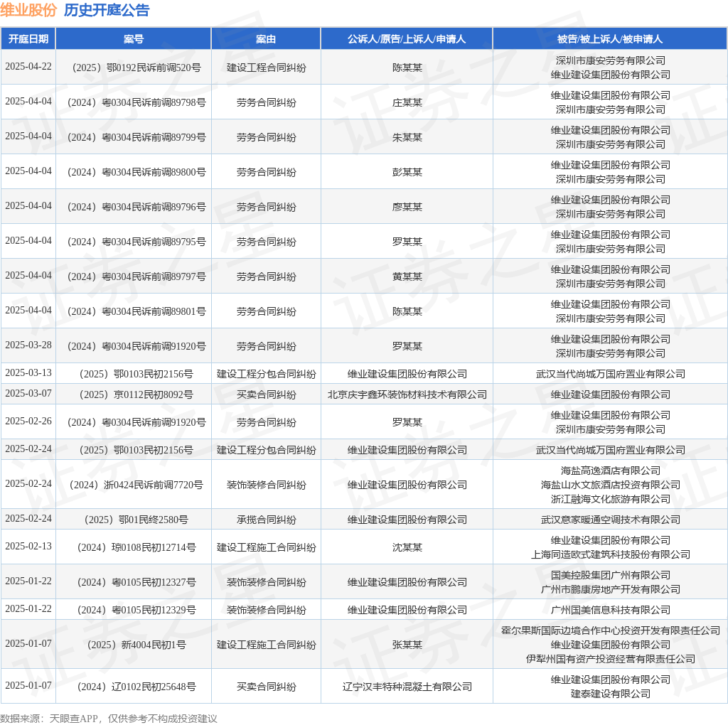Click the date 2025-02-26
The height and width of the screenshot is (725, 728).
pos(28,421)
